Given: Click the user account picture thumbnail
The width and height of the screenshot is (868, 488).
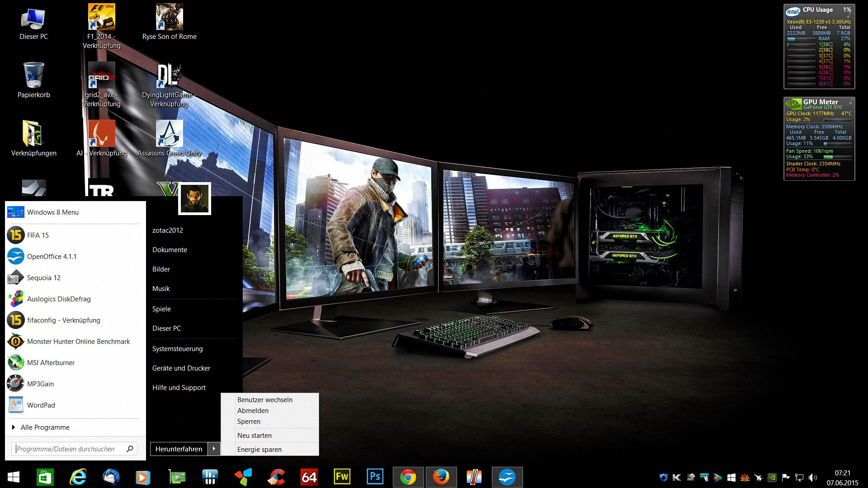Looking at the screenshot, I should tap(195, 199).
